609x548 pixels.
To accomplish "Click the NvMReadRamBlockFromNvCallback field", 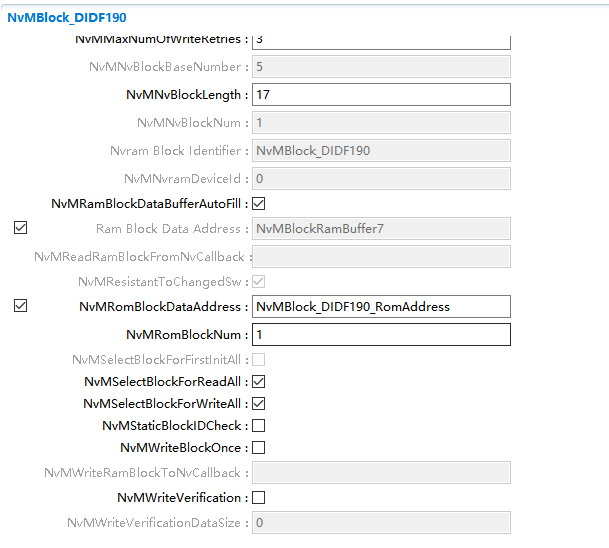I will (380, 257).
